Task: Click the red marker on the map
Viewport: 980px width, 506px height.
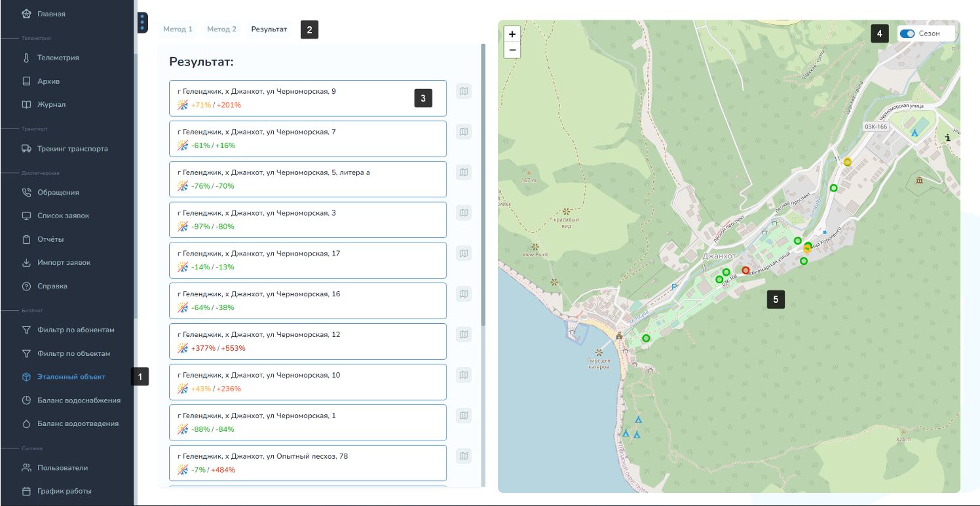Action: coord(745,270)
